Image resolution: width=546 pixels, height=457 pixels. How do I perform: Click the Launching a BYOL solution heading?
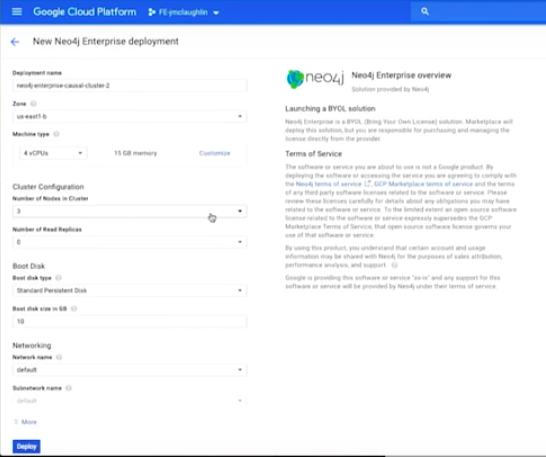(330, 109)
